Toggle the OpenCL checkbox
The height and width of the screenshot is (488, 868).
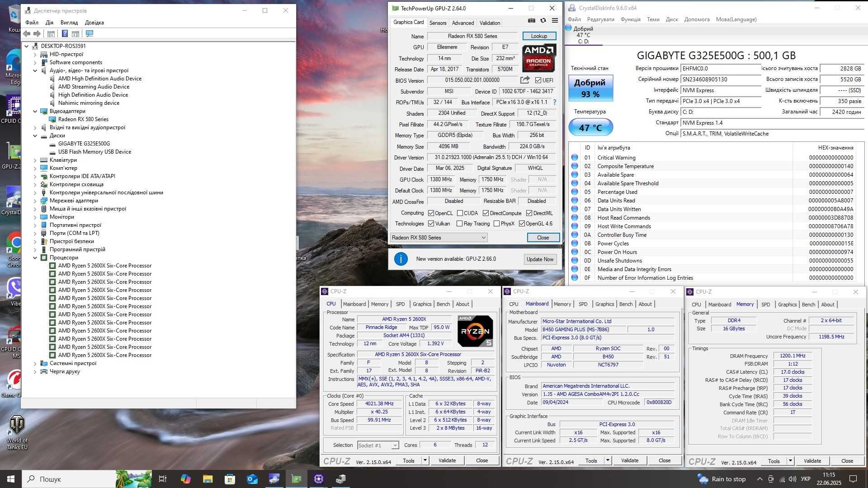click(431, 213)
